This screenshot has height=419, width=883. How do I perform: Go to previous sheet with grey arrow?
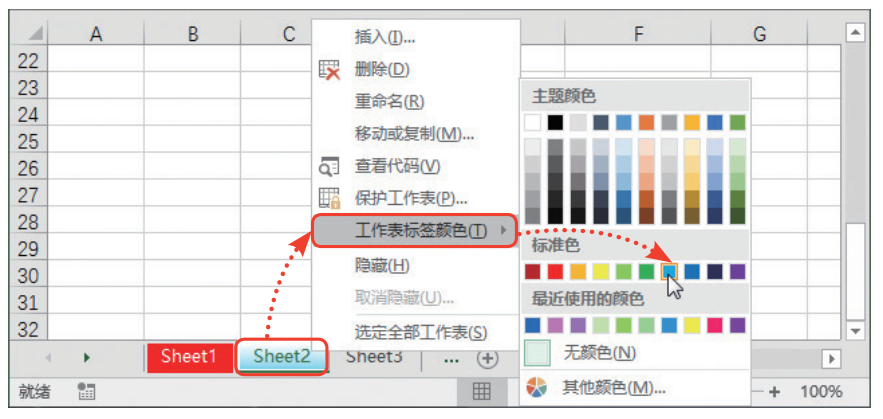48,358
